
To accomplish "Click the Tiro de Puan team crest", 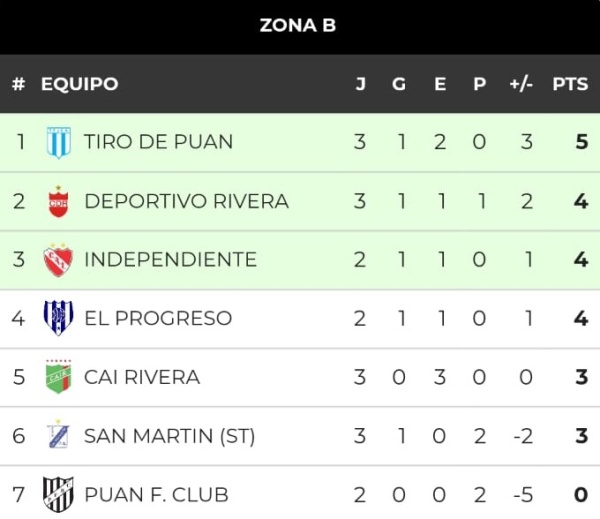I will [59, 142].
